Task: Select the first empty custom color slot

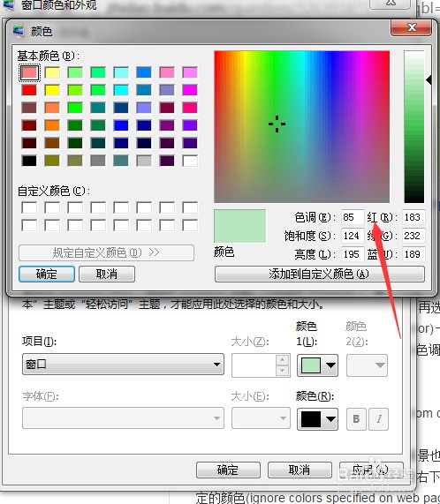Action: click(29, 207)
